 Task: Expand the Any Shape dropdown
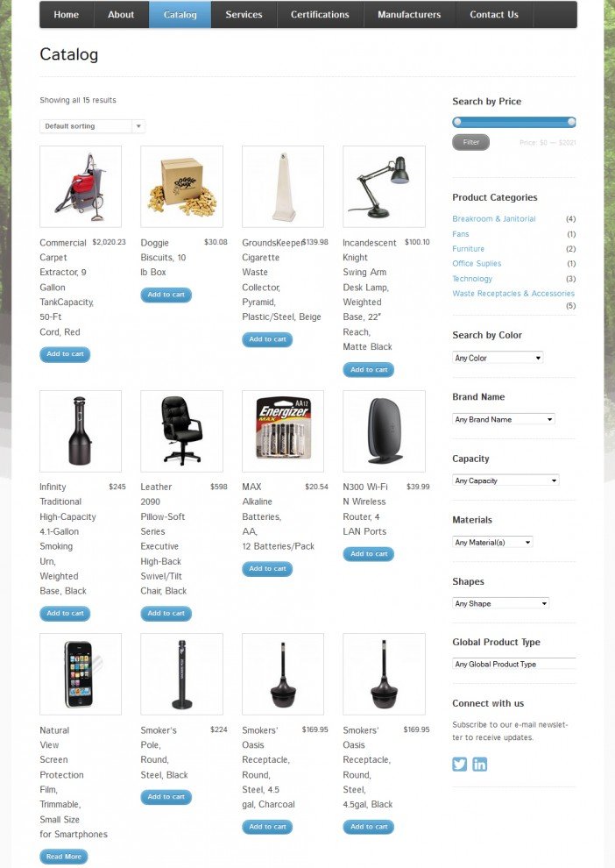pos(500,603)
